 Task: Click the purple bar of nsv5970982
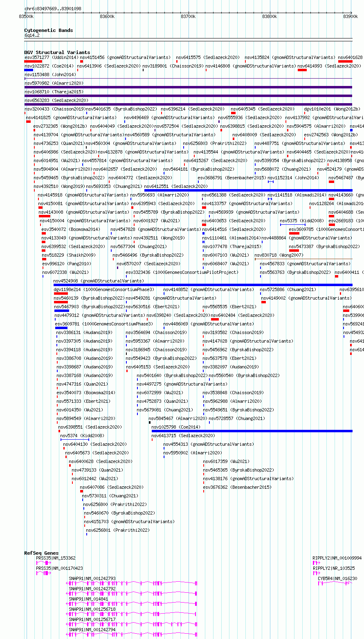coord(188,87)
